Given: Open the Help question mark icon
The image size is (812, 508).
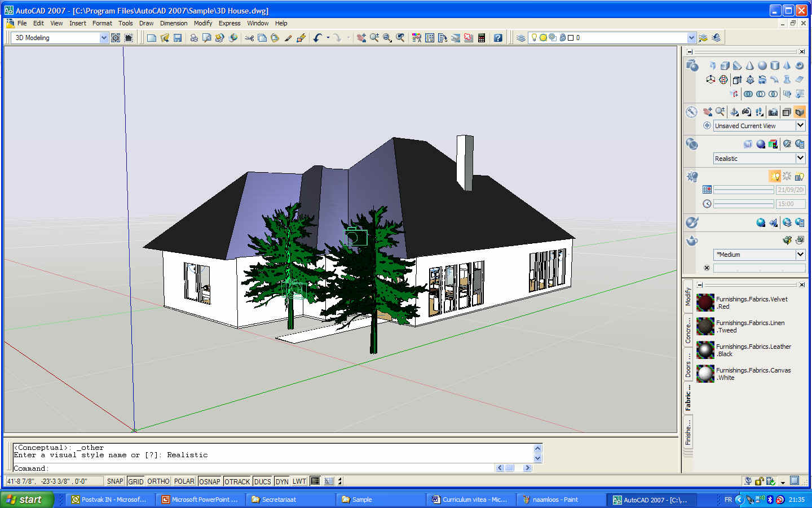Looking at the screenshot, I should (x=498, y=38).
